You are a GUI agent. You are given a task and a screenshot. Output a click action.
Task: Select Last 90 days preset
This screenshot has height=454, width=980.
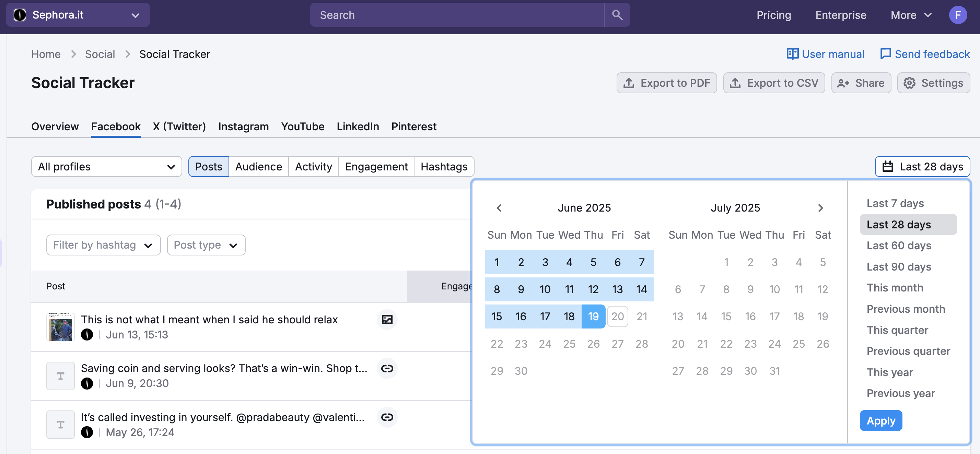tap(899, 266)
